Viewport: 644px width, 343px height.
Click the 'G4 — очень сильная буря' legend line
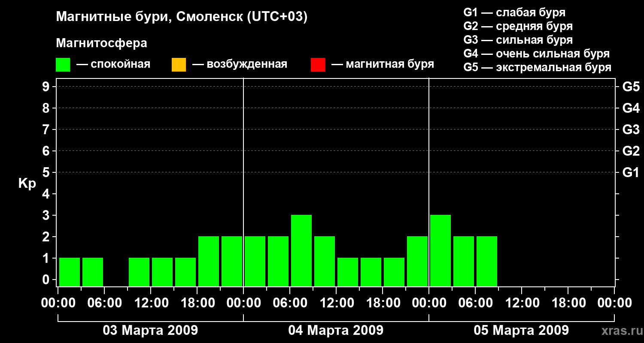click(x=536, y=54)
